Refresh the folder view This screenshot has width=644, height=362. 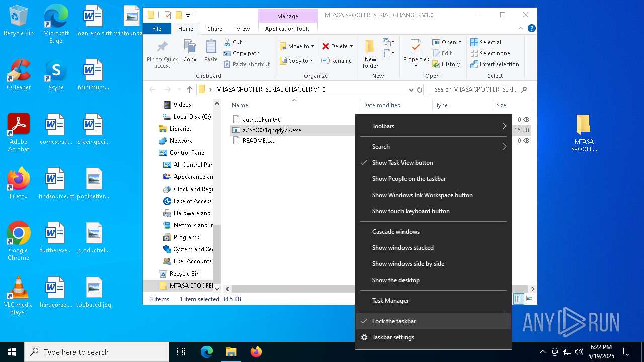(420, 89)
